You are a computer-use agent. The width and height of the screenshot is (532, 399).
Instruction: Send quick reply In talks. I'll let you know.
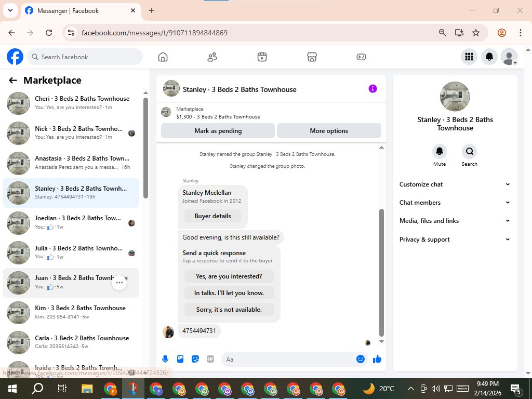coord(229,293)
